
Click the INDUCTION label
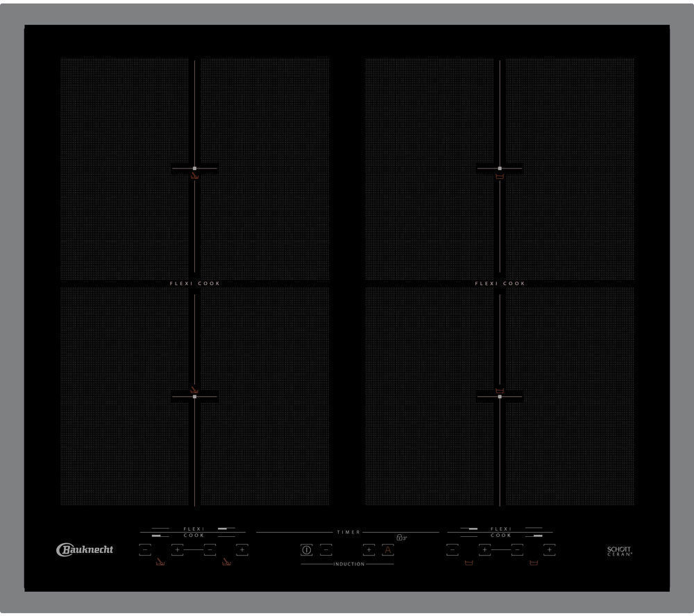coord(349,564)
